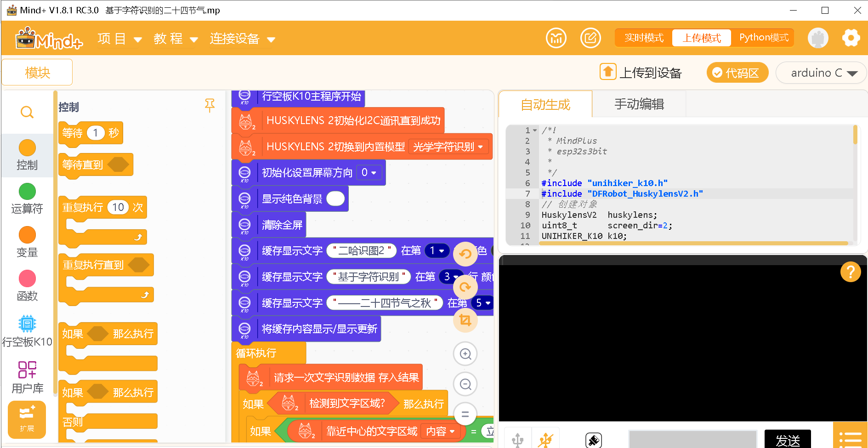Open the arduino C language dropdown
Screen dimensions: 868x448
(x=821, y=73)
